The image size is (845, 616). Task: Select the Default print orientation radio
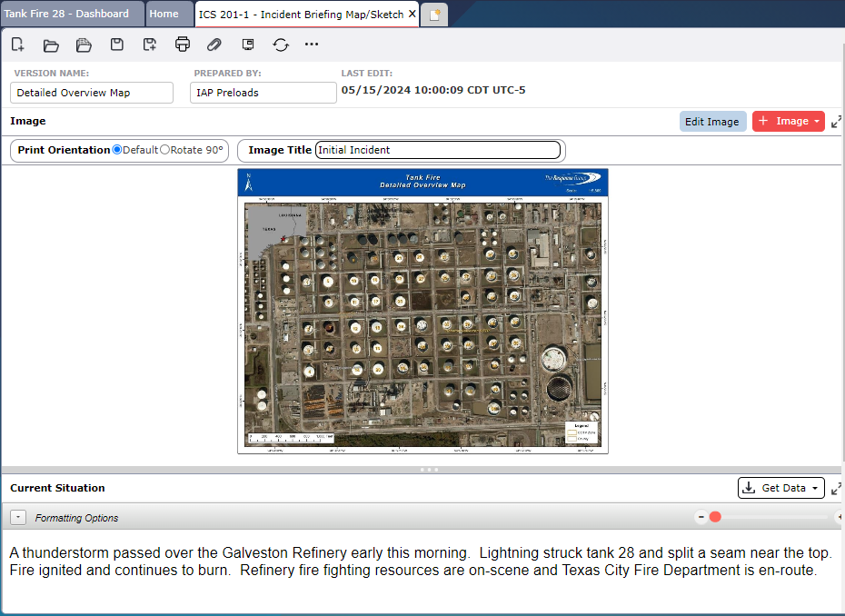(117, 150)
